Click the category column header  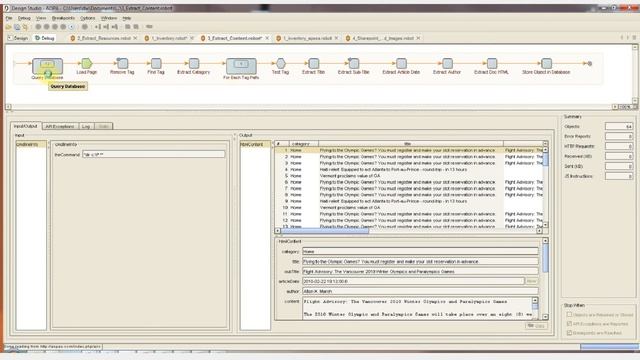(x=304, y=144)
